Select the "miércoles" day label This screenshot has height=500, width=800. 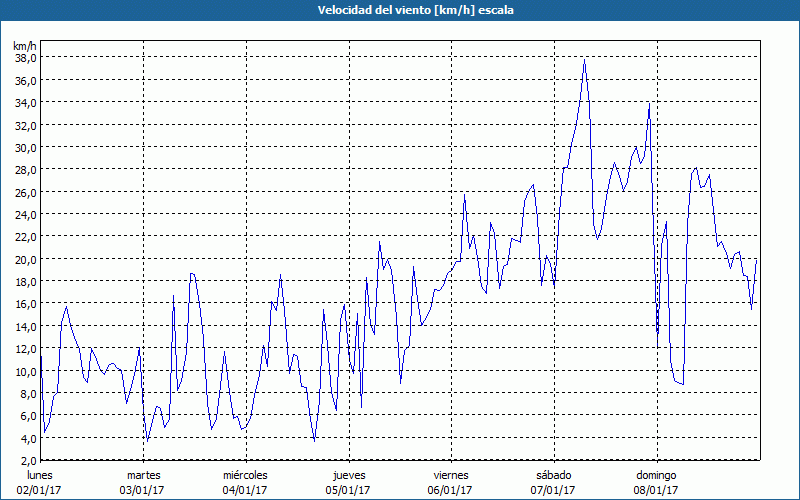point(245,474)
